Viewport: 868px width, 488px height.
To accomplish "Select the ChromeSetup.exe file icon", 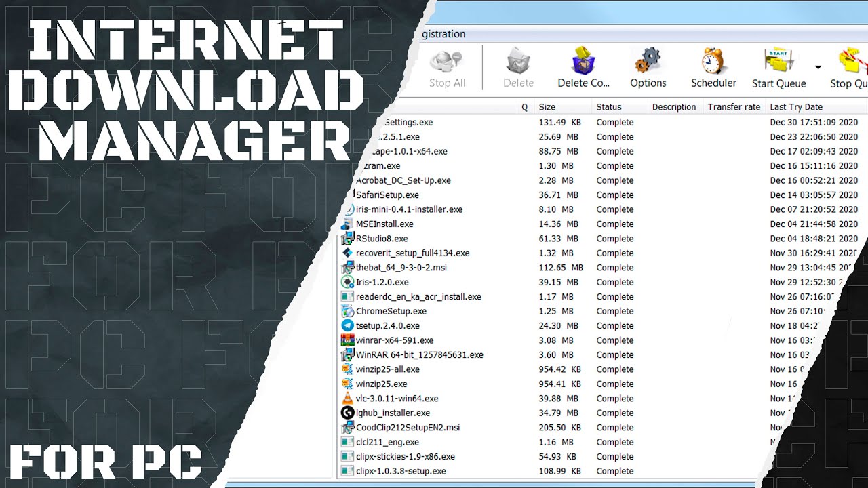I will [x=347, y=311].
